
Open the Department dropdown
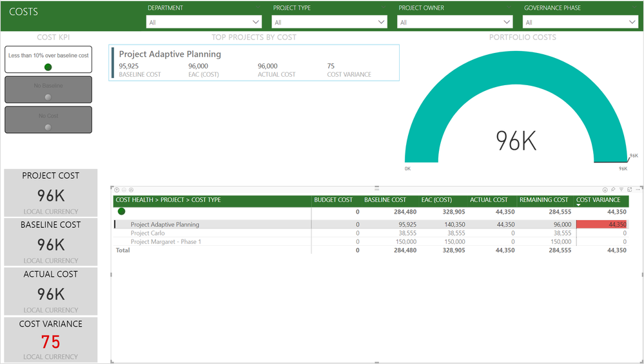point(204,22)
